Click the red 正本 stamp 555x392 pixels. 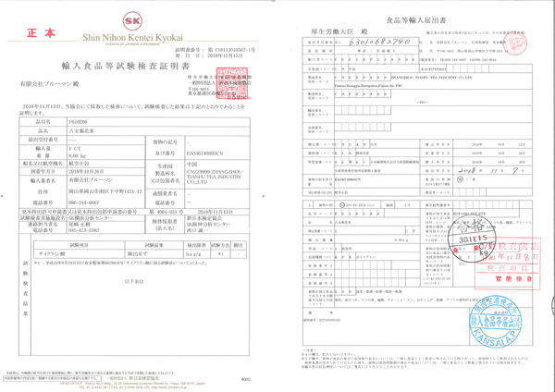(x=43, y=33)
